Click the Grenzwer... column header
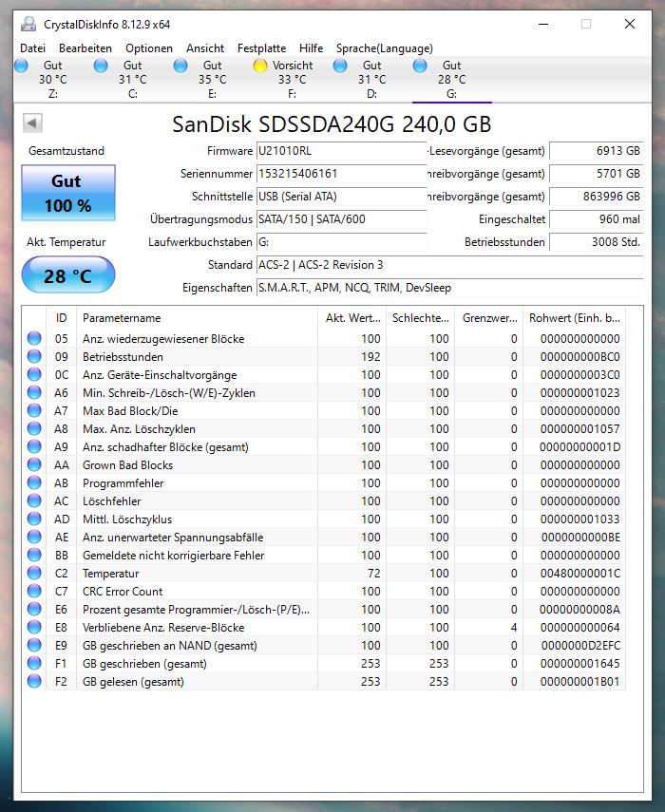665x812 pixels. [489, 318]
